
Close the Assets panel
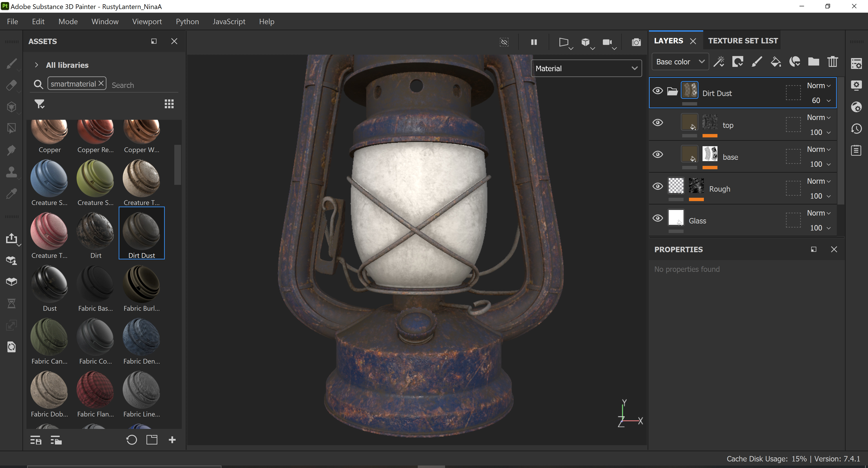click(x=174, y=41)
